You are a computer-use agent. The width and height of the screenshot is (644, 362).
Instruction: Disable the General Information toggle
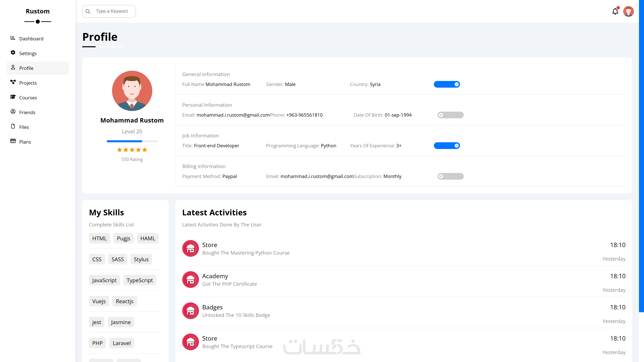click(447, 84)
